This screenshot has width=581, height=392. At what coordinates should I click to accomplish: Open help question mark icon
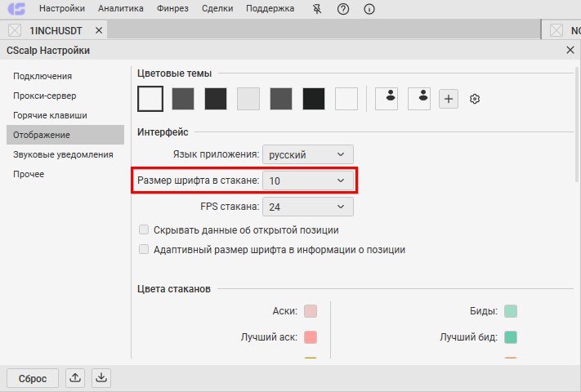pos(343,8)
